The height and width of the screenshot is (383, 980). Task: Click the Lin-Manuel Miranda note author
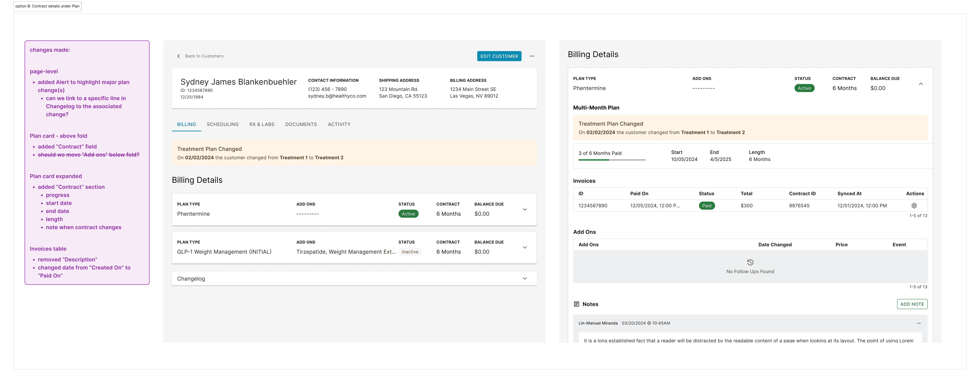click(598, 323)
